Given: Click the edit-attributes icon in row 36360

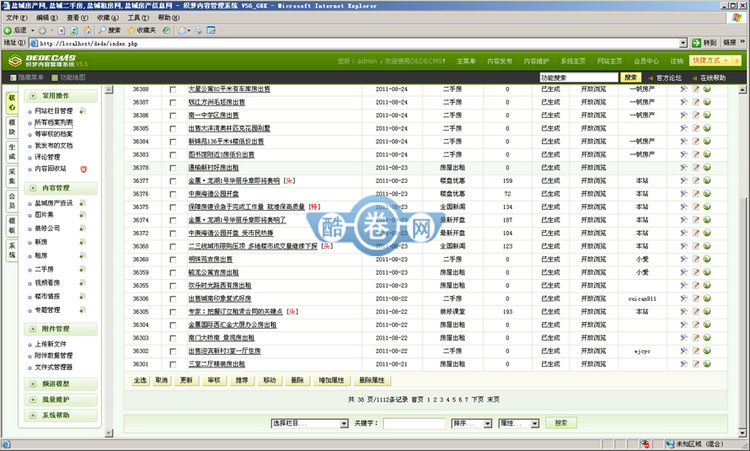Looking at the screenshot, I should [684, 259].
